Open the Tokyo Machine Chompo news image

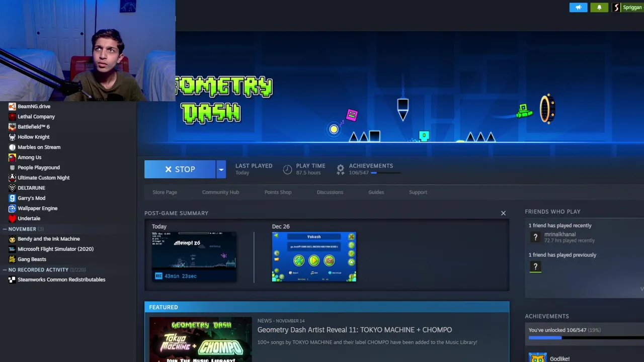tap(200, 339)
